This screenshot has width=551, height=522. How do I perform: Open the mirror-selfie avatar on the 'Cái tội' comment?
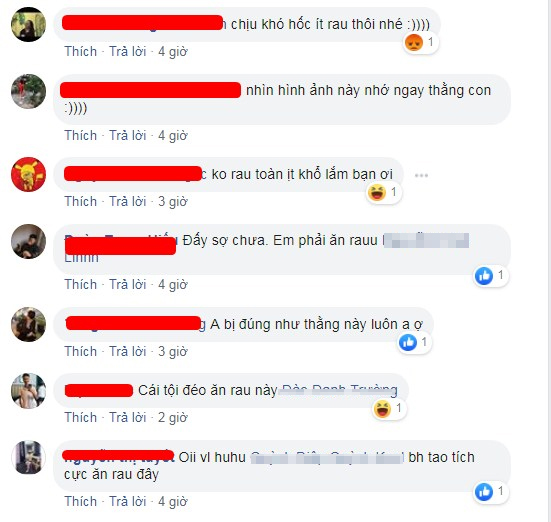(x=28, y=391)
